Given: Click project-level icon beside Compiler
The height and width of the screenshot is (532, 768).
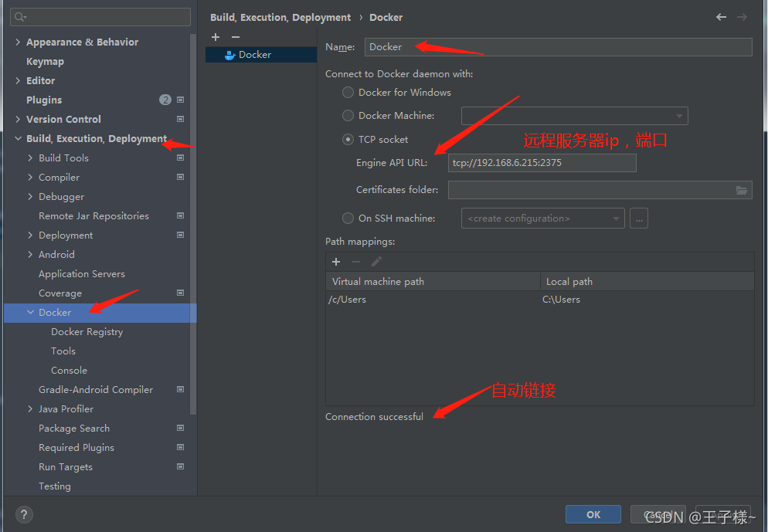Looking at the screenshot, I should coord(180,177).
